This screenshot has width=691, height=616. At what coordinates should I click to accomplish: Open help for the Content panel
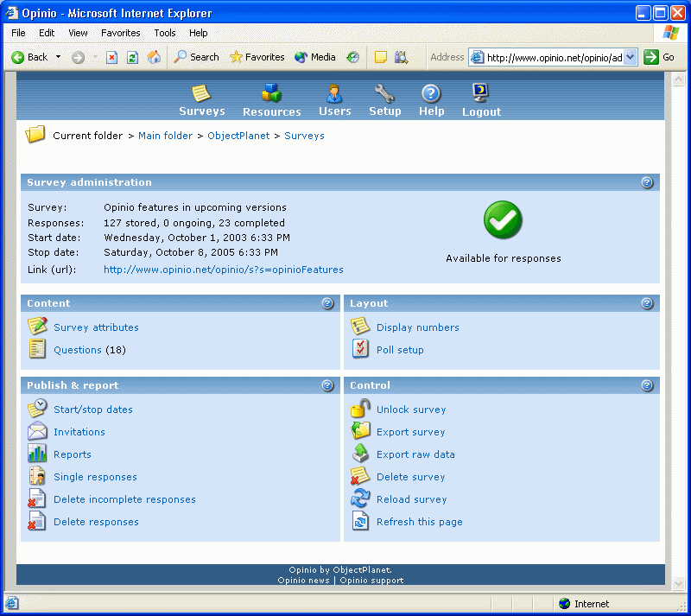[x=327, y=303]
